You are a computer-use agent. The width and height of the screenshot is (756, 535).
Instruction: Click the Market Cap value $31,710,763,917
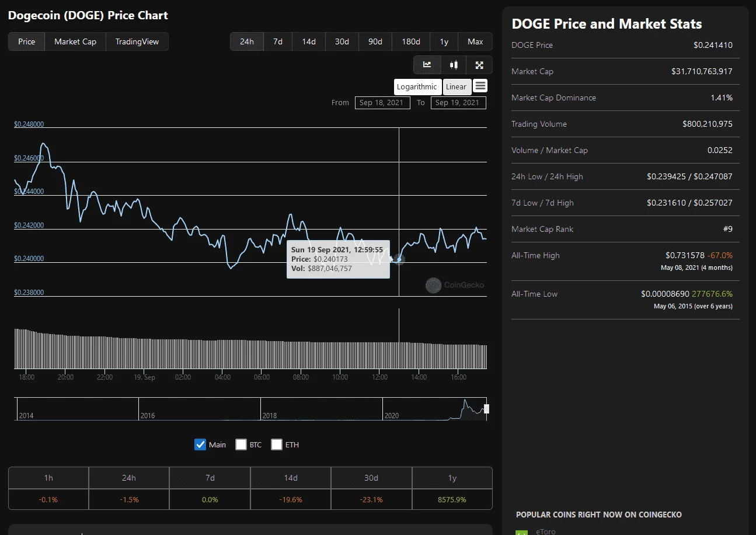coord(702,71)
